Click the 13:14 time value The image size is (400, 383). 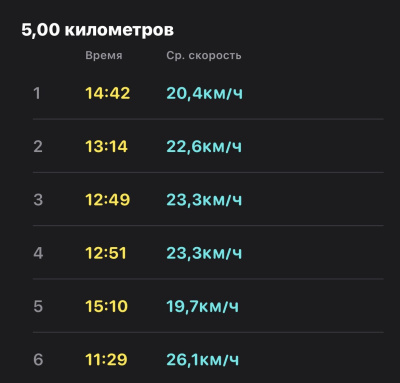[106, 146]
